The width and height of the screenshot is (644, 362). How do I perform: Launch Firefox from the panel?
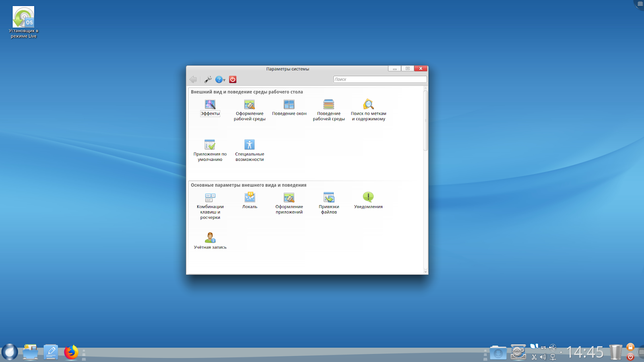coord(71,352)
